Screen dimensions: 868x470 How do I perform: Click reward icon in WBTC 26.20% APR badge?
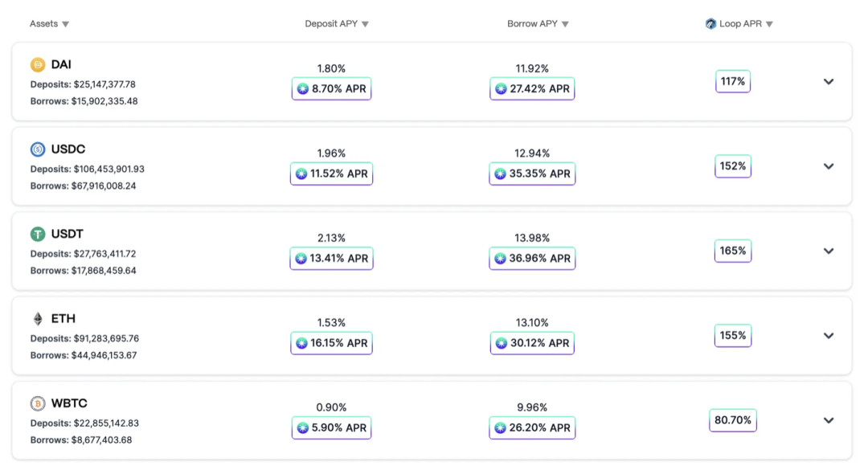pos(501,428)
